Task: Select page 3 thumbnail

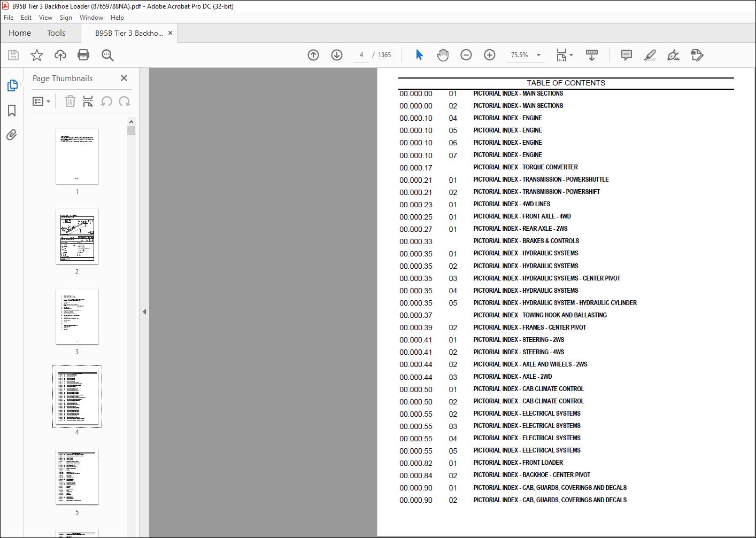Action: click(x=77, y=316)
